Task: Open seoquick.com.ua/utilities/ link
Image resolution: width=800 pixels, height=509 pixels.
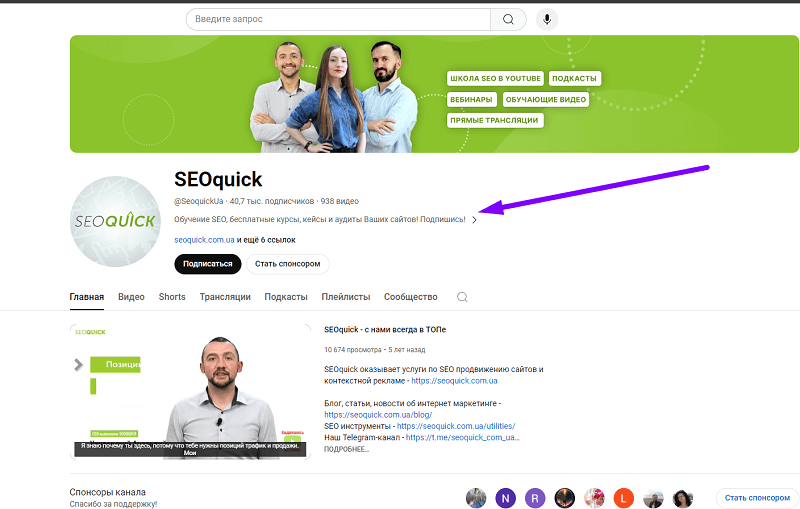Action: click(x=456, y=426)
